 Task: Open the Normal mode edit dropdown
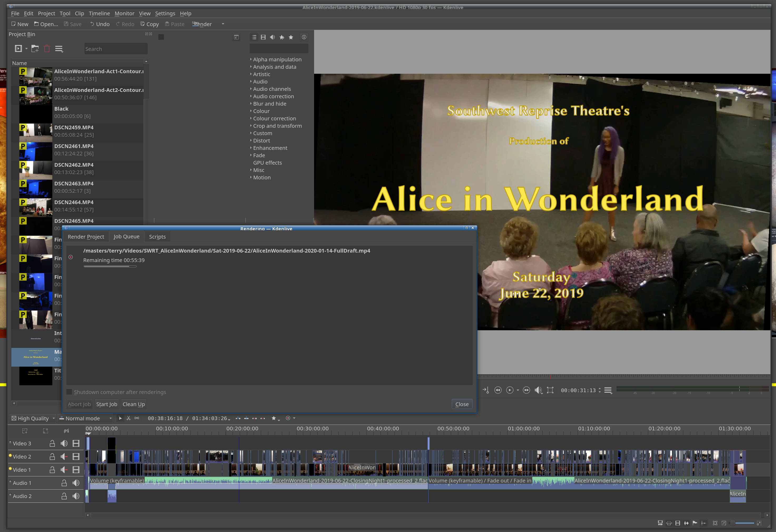coord(85,418)
